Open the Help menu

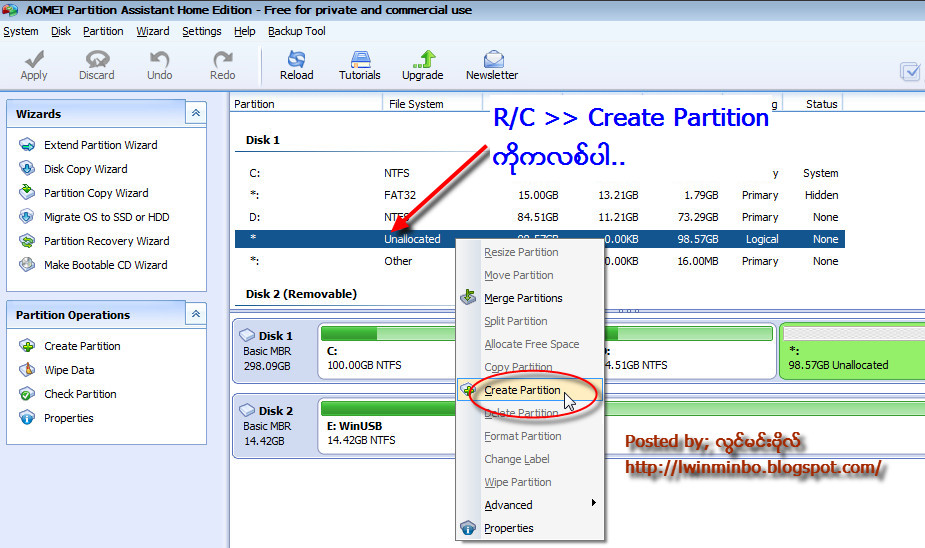click(x=244, y=31)
